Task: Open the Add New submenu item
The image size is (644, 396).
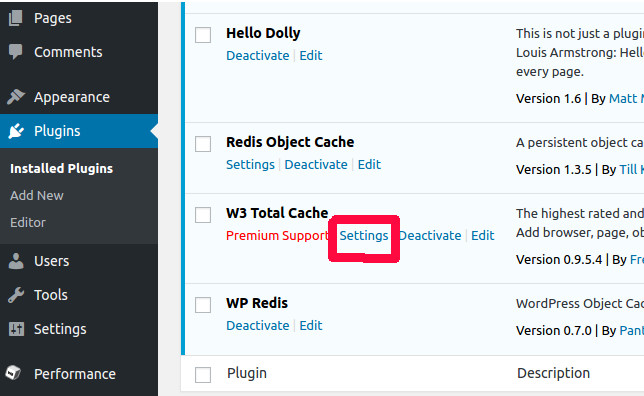Action: pos(37,196)
